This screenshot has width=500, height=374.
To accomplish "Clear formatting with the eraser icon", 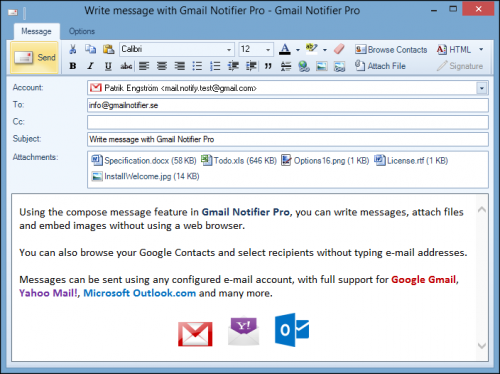I will (x=339, y=49).
